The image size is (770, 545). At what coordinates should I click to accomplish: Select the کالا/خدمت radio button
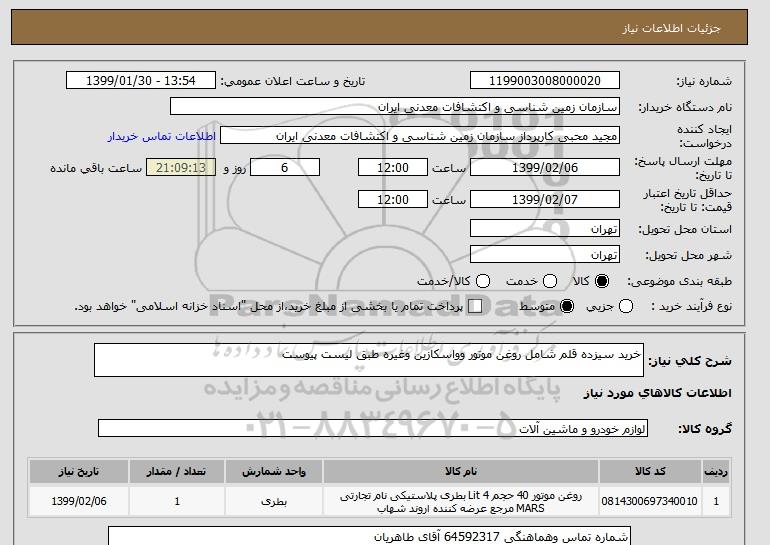(483, 281)
